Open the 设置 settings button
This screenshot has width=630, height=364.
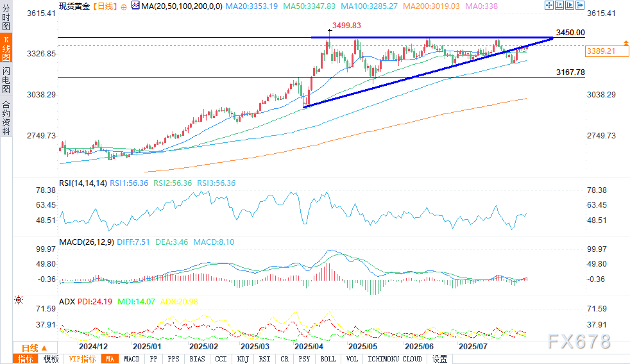coord(440,359)
